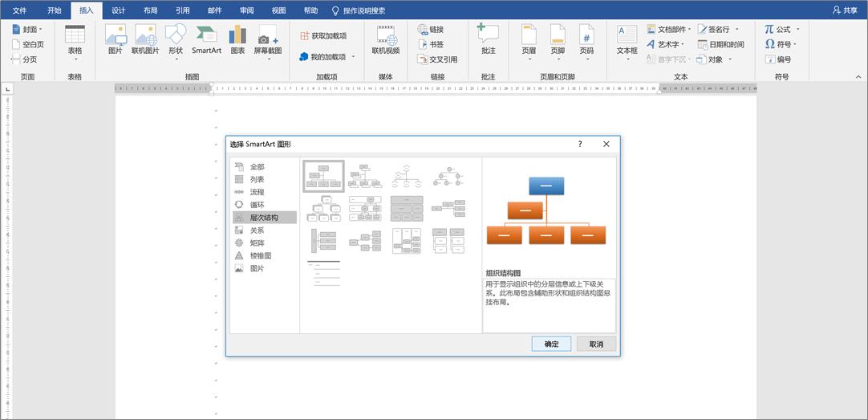
Task: Switch to the Review (审阅) tab
Action: [247, 10]
